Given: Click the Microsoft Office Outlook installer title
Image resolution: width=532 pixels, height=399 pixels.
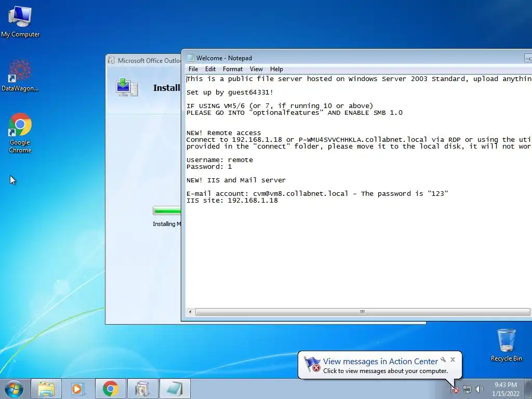Looking at the screenshot, I should (149, 61).
